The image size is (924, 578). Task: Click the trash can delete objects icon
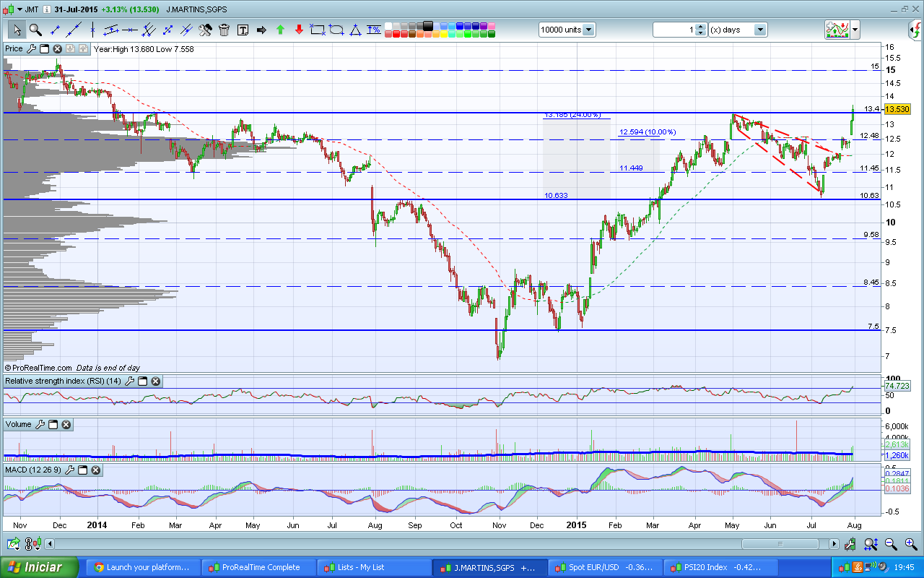pyautogui.click(x=224, y=30)
